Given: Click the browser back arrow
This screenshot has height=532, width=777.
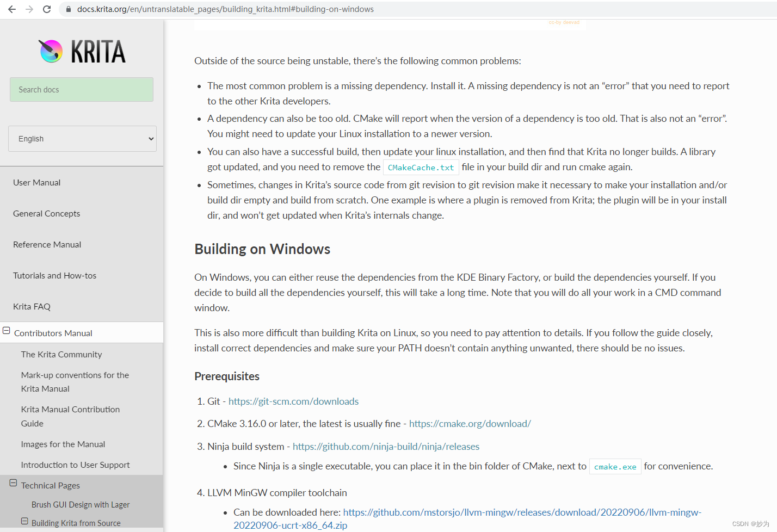Looking at the screenshot, I should click(x=12, y=9).
